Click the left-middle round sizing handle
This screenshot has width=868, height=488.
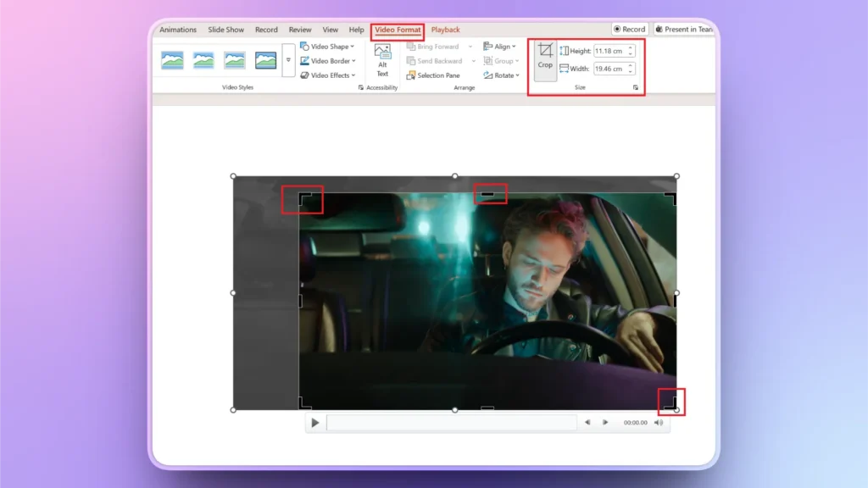[x=233, y=292]
